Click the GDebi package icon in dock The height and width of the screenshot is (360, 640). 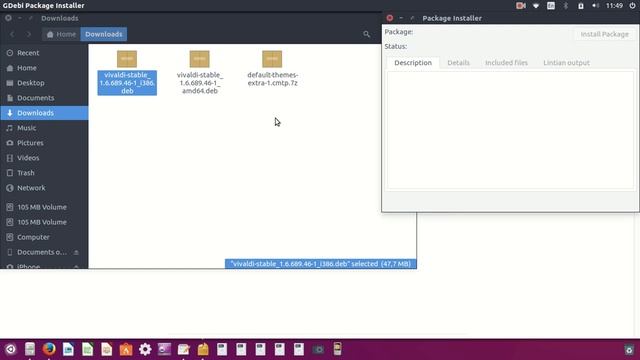coord(203,349)
